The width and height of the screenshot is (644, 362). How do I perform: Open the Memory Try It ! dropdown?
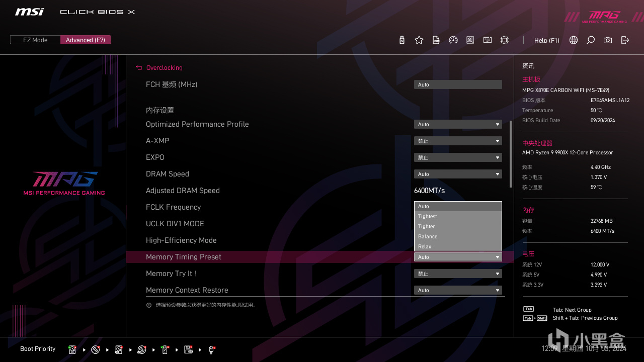[458, 274]
